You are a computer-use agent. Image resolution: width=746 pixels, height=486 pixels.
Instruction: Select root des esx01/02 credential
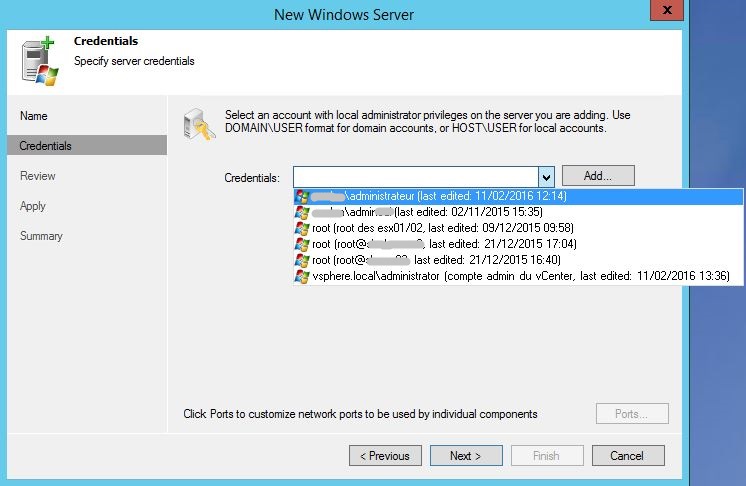(x=518, y=228)
